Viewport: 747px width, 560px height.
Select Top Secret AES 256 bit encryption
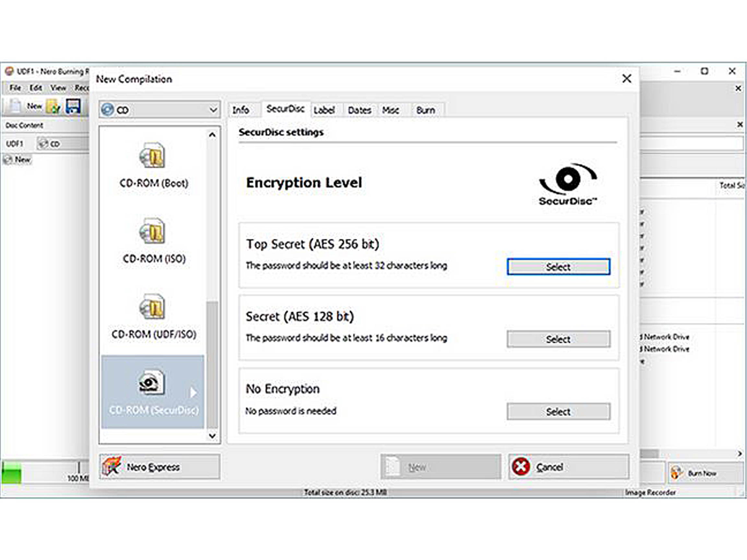[558, 266]
